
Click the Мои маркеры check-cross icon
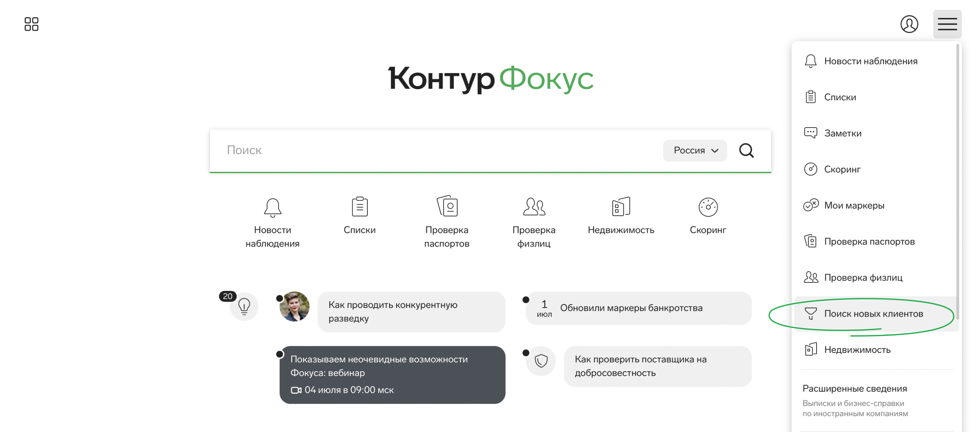tap(810, 205)
